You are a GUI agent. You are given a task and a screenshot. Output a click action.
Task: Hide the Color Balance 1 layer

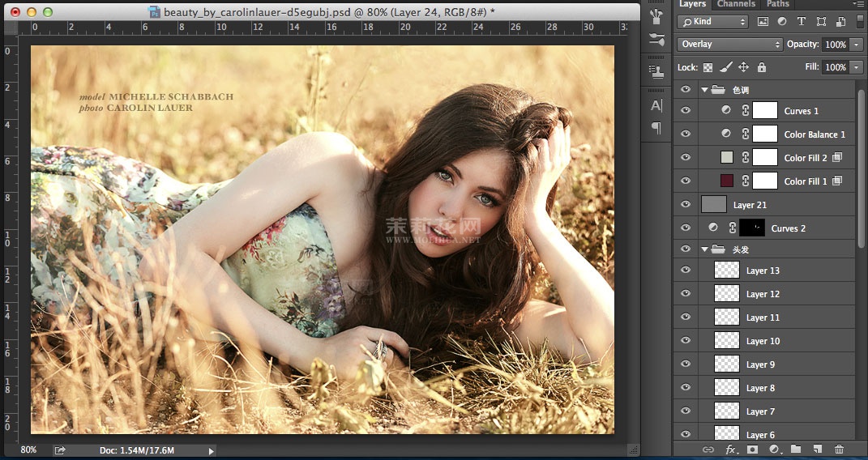[686, 134]
